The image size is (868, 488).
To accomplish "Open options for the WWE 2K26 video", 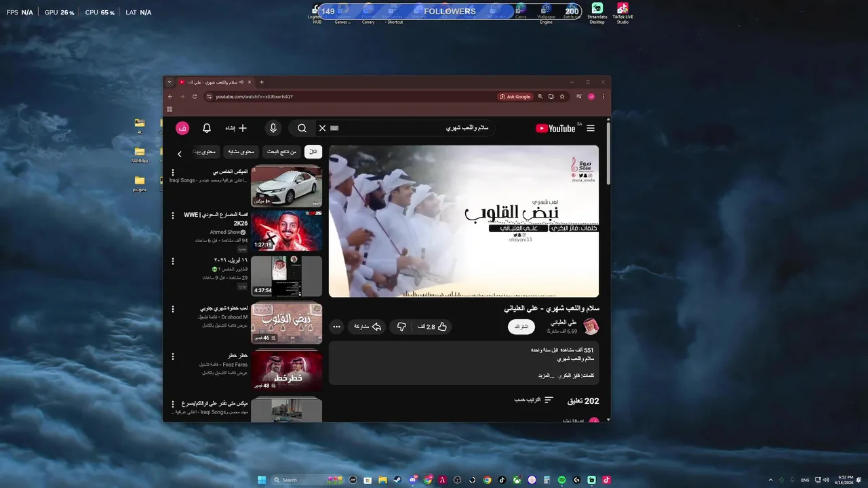I will [172, 216].
